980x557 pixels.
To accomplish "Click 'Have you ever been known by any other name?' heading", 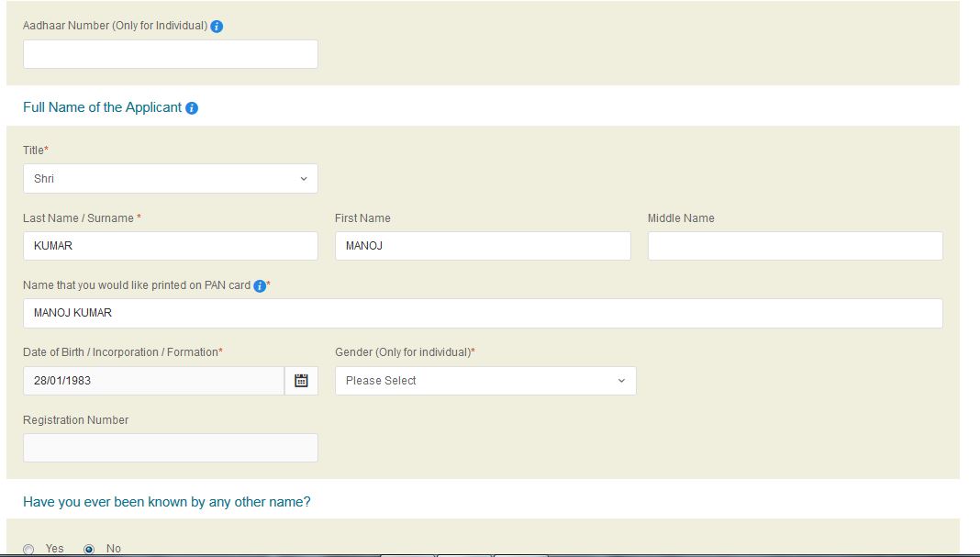I will (x=167, y=502).
